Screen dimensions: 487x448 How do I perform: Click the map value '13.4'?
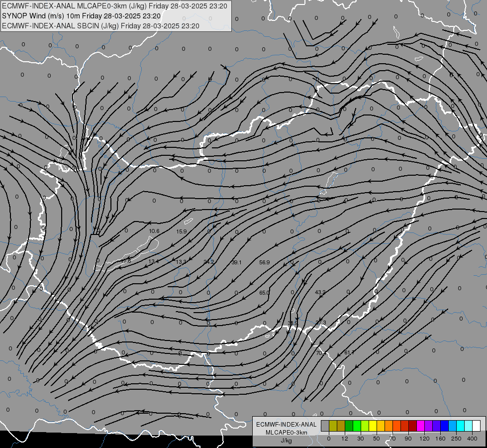[153, 261]
